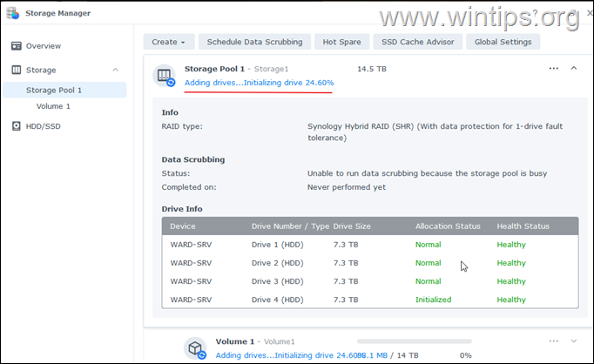Image resolution: width=594 pixels, height=364 pixels.
Task: Open Storage Pool 1 three-dot options menu
Action: click(x=553, y=69)
